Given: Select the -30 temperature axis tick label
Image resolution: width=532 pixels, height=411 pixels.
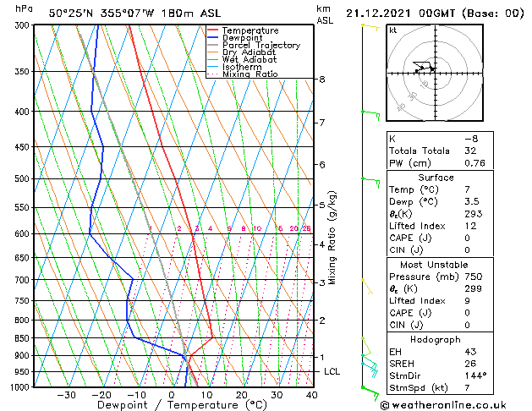Looking at the screenshot, I should coord(66,395).
